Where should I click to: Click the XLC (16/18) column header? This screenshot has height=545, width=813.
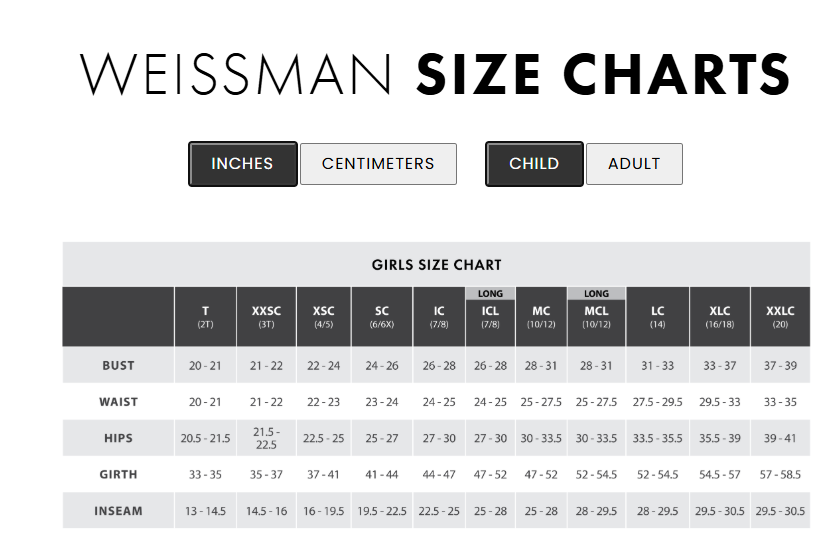tap(719, 317)
